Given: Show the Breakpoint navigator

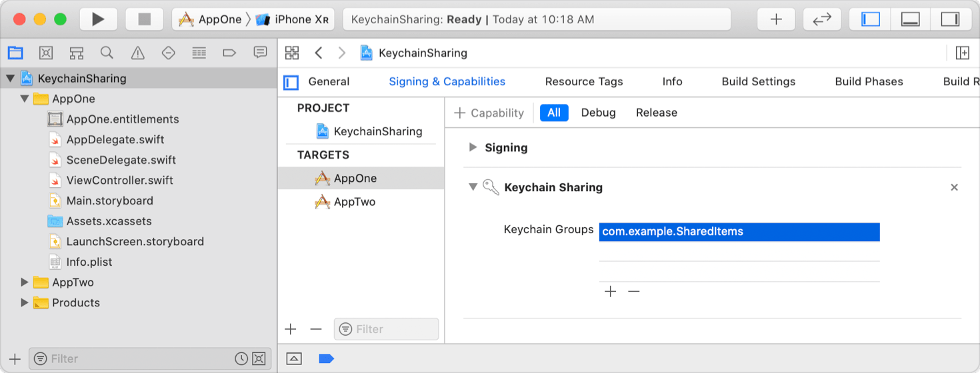Looking at the screenshot, I should (x=229, y=53).
